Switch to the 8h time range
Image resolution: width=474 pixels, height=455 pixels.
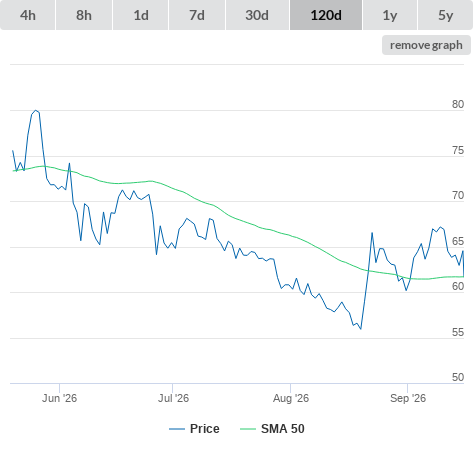[84, 15]
